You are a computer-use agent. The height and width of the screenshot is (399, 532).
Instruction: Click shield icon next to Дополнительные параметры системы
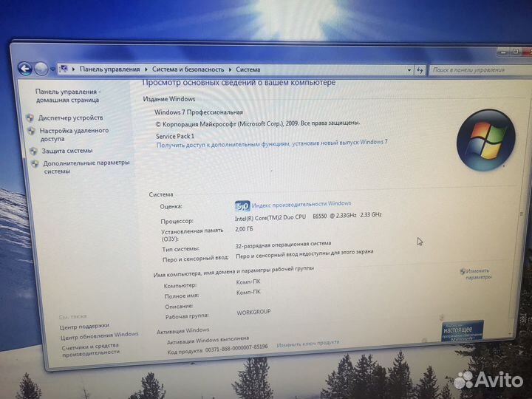click(35, 163)
